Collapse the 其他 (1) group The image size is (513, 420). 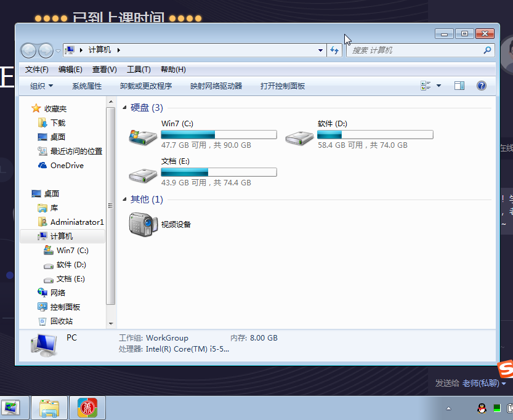tap(125, 200)
